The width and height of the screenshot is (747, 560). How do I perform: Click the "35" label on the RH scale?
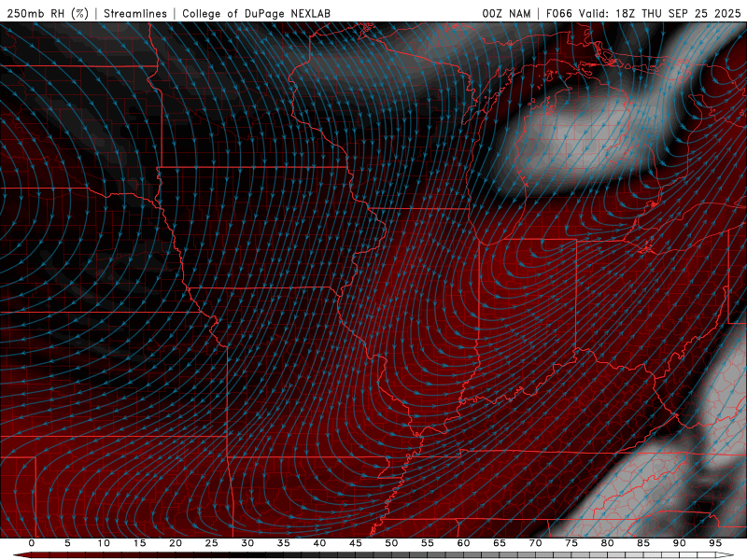(x=284, y=543)
